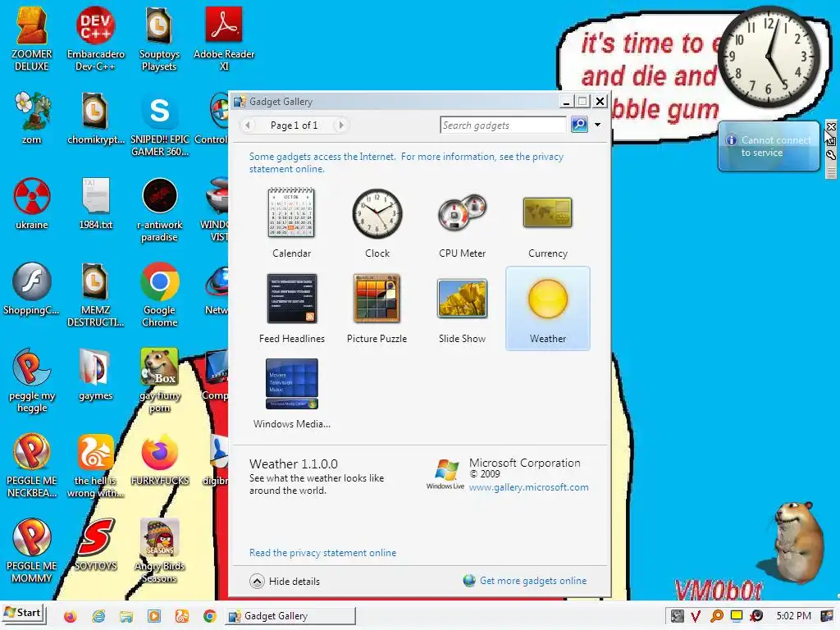The height and width of the screenshot is (630, 840).
Task: Select the Feed Headlines gadget
Action: (x=291, y=308)
